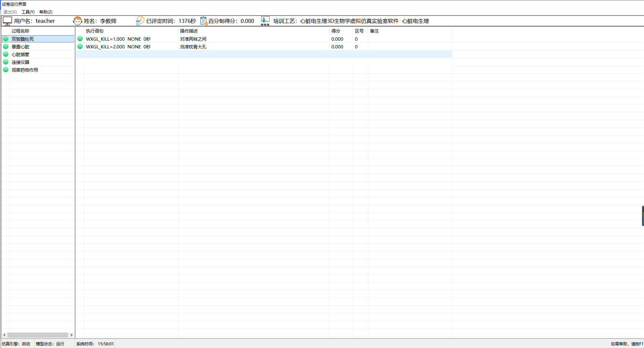Open the 工具(Y) menu
Viewport: 644px width, 348px height.
pos(28,12)
